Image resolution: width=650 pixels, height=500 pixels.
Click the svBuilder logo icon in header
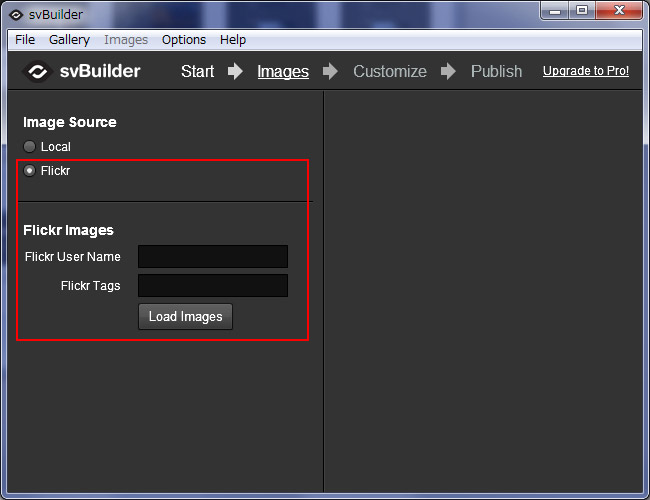37,71
